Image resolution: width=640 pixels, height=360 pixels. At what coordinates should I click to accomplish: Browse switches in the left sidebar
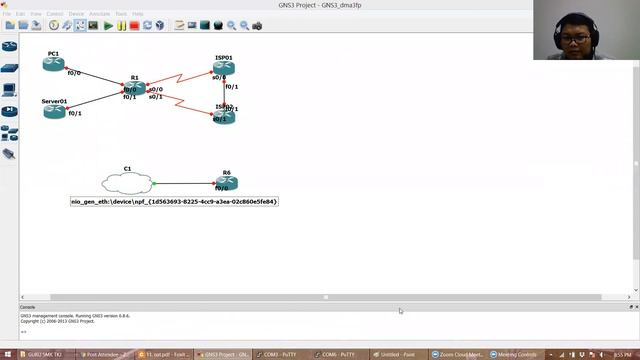click(x=9, y=68)
